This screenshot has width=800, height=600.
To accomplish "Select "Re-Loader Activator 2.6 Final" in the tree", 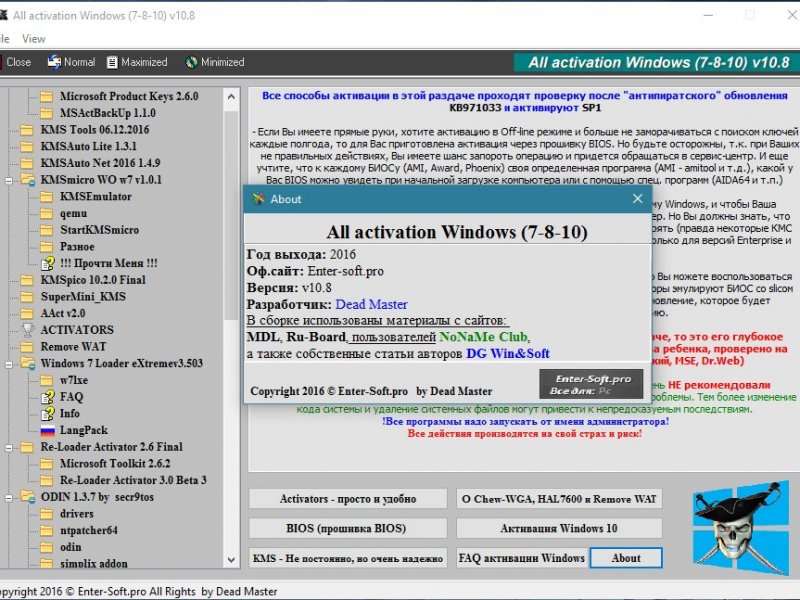I will tap(111, 447).
